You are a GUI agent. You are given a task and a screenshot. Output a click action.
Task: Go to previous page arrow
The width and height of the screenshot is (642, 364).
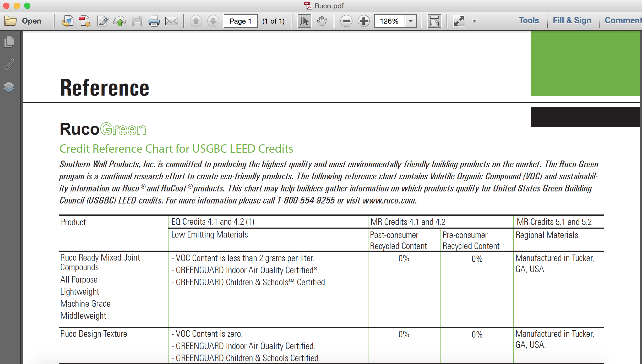click(196, 21)
